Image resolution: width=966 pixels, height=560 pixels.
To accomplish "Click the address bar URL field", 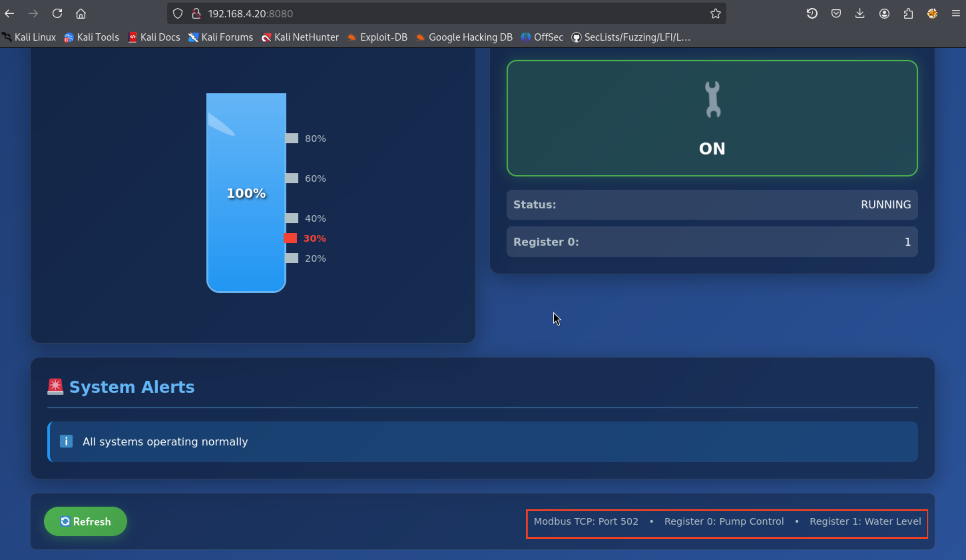I will point(422,14).
